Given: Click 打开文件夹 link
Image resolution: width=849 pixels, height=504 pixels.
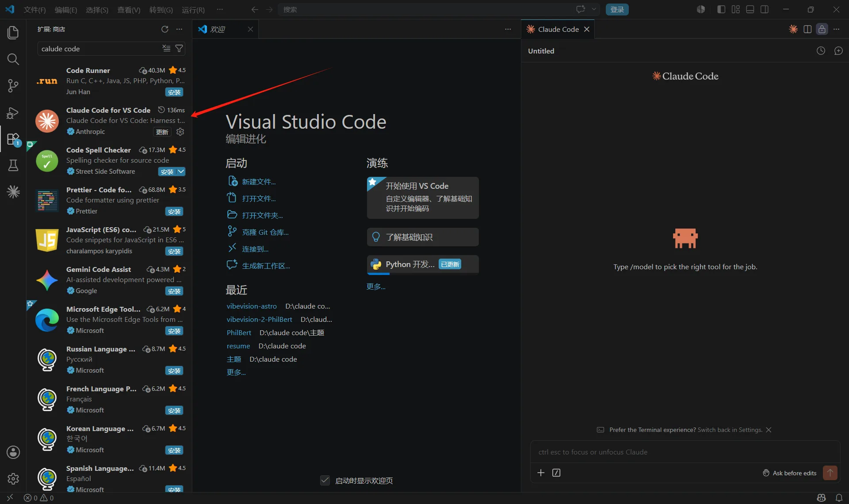Looking at the screenshot, I should point(262,215).
